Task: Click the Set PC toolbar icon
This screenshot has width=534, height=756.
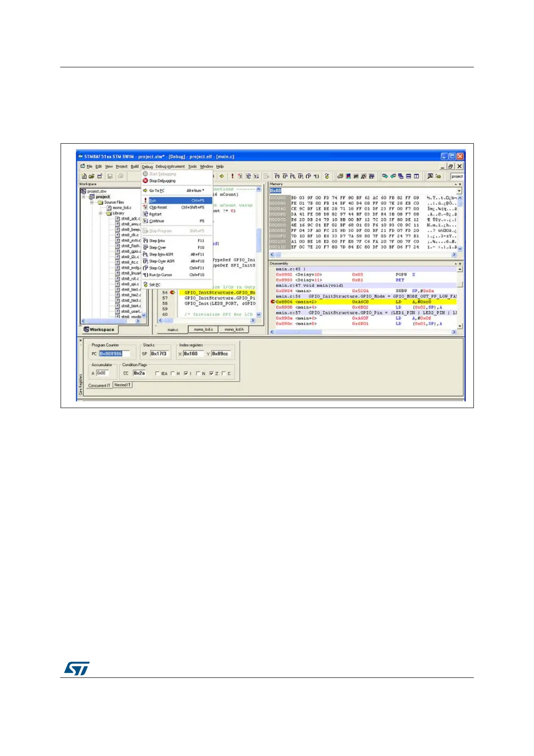Action: pyautogui.click(x=327, y=176)
